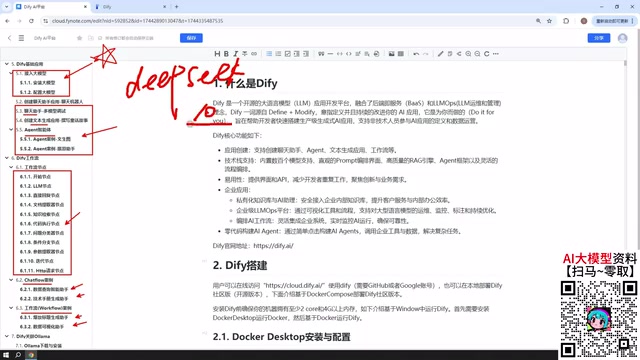Collapse the 7. Dify Ollama section
The width and height of the screenshot is (640, 360).
point(7,336)
